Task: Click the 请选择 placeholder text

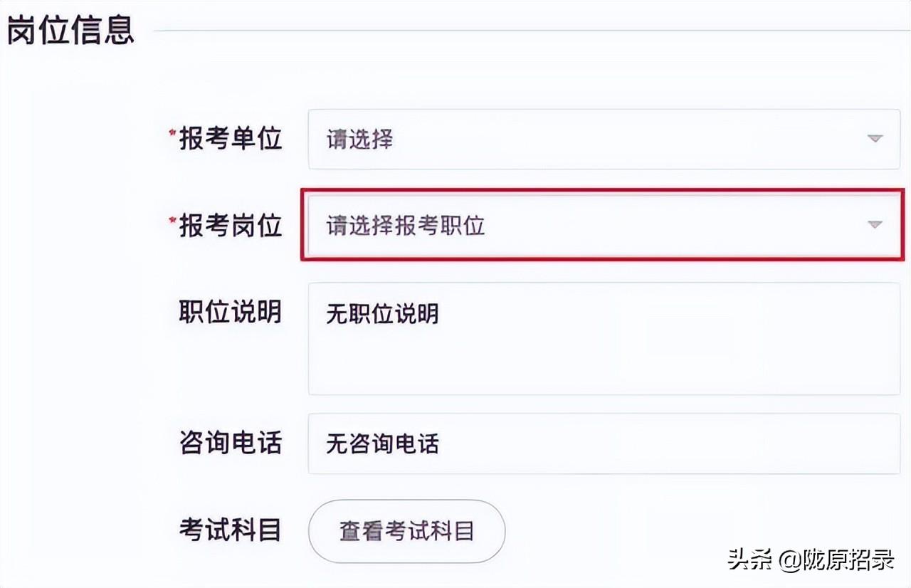Action: point(359,140)
